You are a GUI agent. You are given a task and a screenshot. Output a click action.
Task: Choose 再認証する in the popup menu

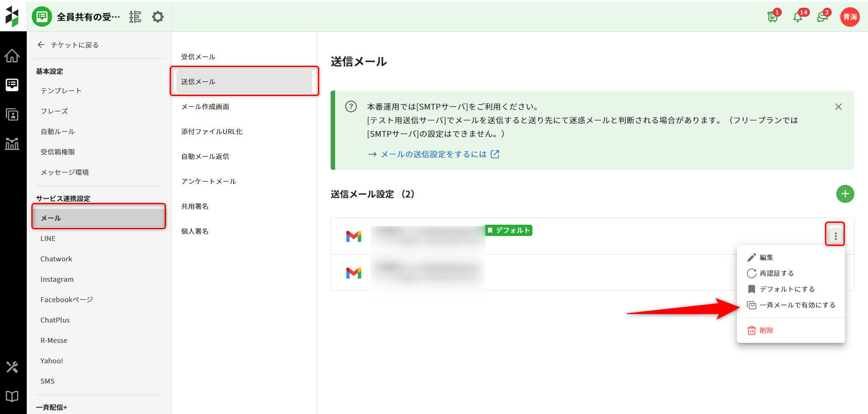click(x=776, y=274)
